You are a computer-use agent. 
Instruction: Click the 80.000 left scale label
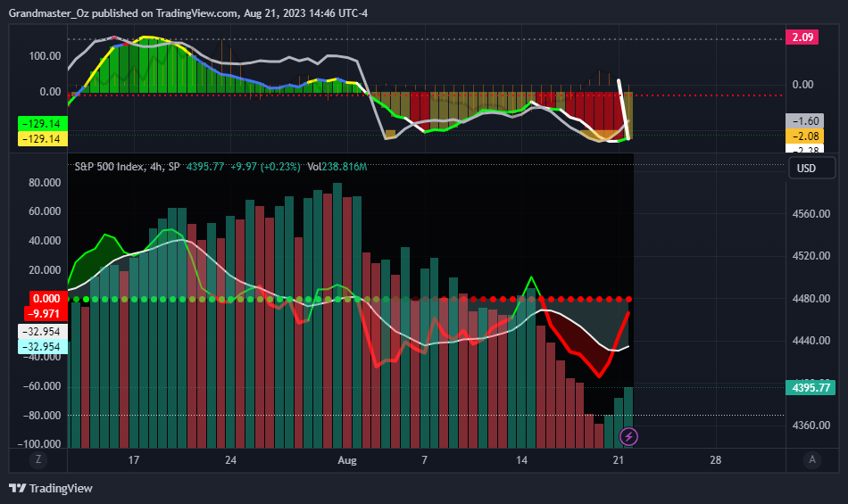(45, 183)
